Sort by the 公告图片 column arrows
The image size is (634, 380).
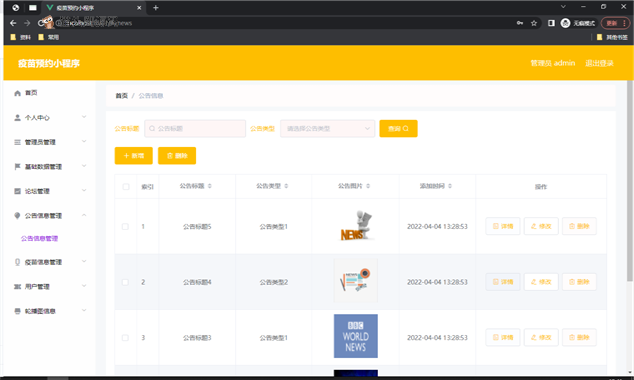click(x=368, y=186)
